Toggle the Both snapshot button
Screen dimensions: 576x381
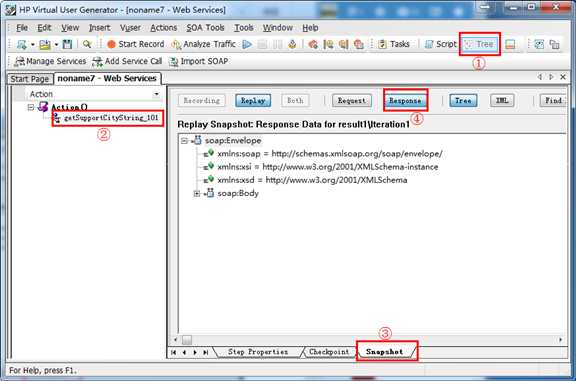pos(295,100)
